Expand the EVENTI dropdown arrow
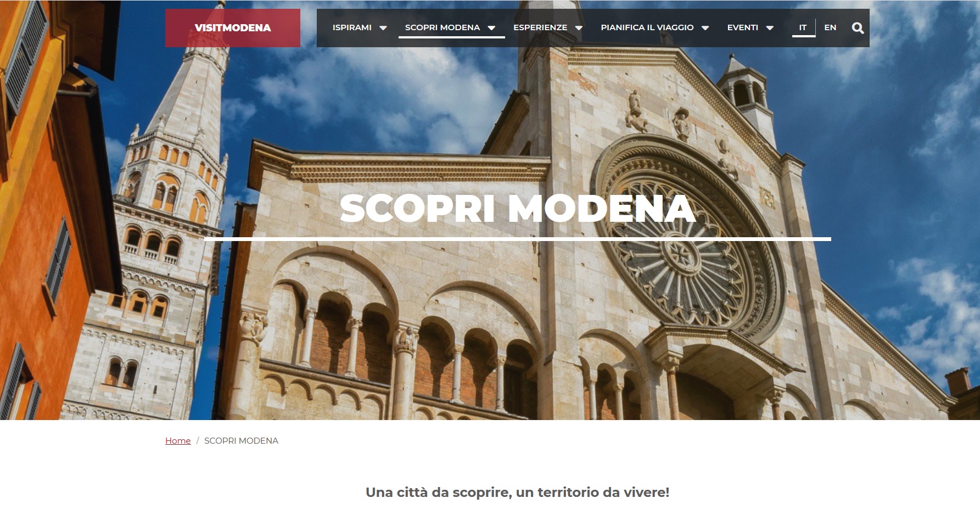 click(770, 28)
